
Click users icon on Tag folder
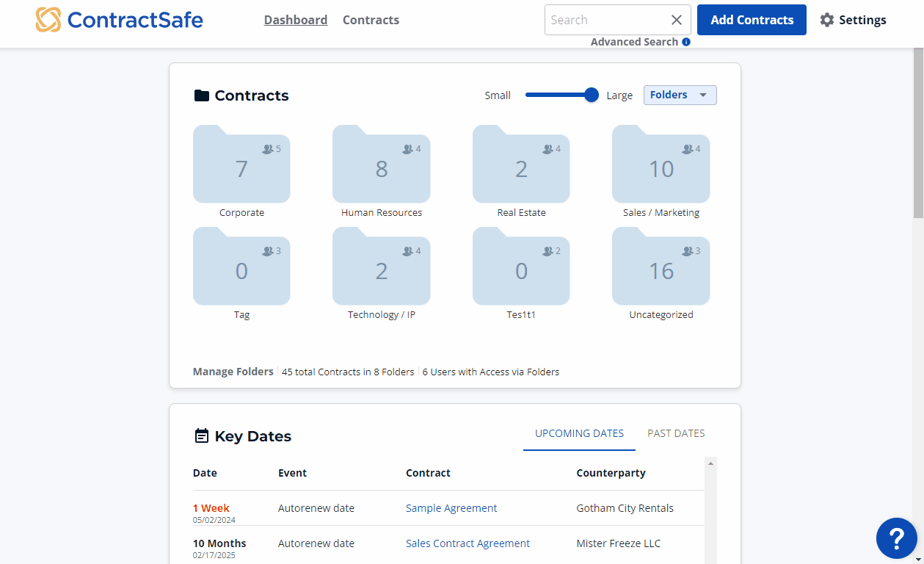click(267, 251)
